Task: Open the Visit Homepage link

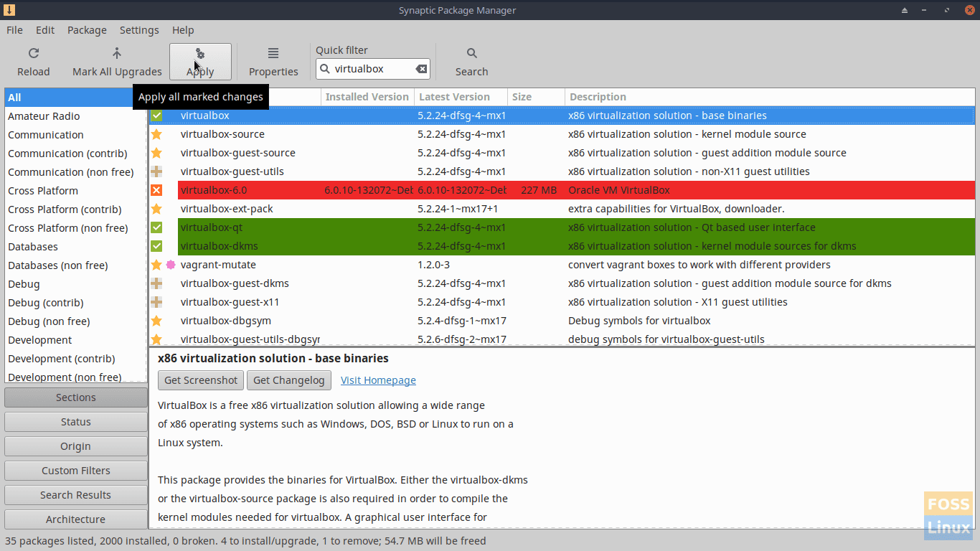Action: tap(378, 380)
